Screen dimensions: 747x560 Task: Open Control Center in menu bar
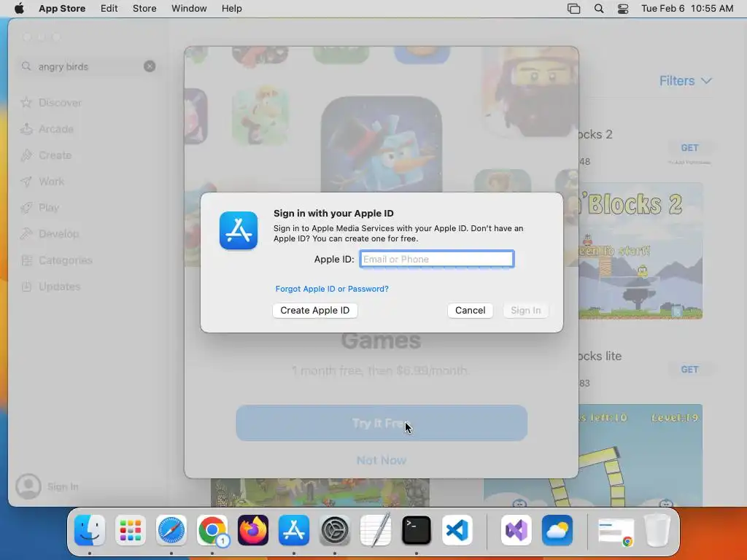tap(623, 9)
